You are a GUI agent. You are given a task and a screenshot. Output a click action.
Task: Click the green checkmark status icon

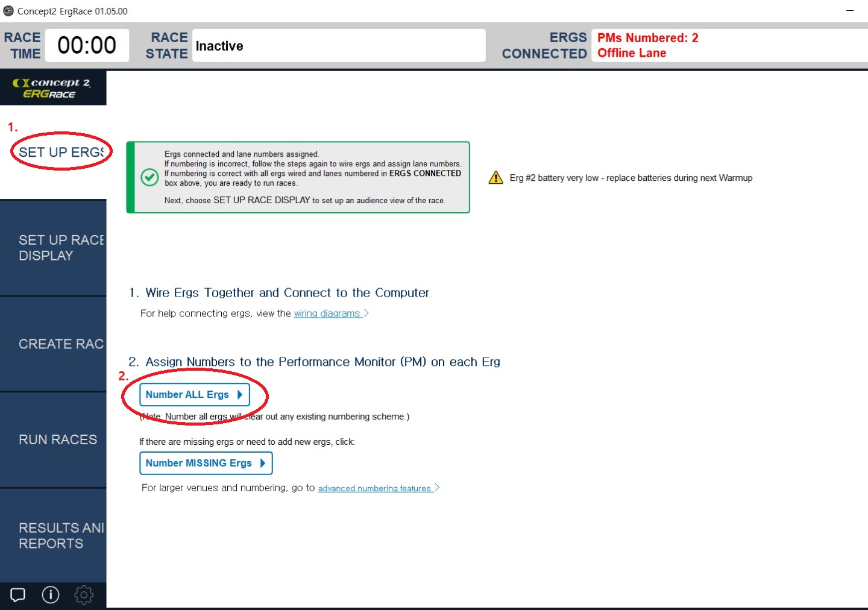(x=149, y=177)
